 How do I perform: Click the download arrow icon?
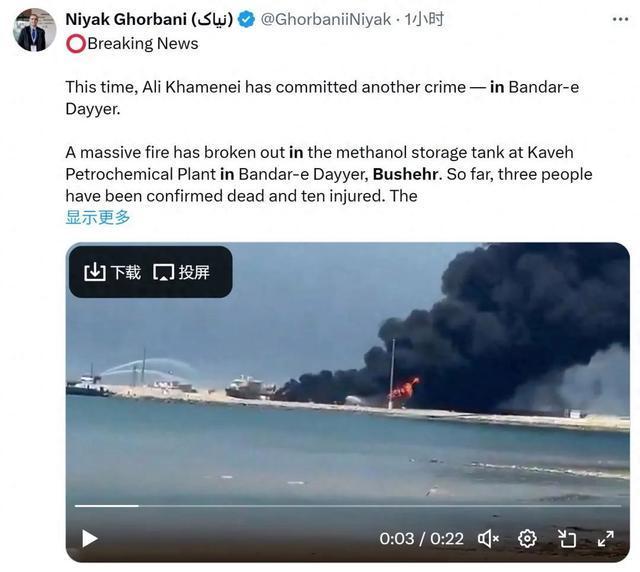94,272
